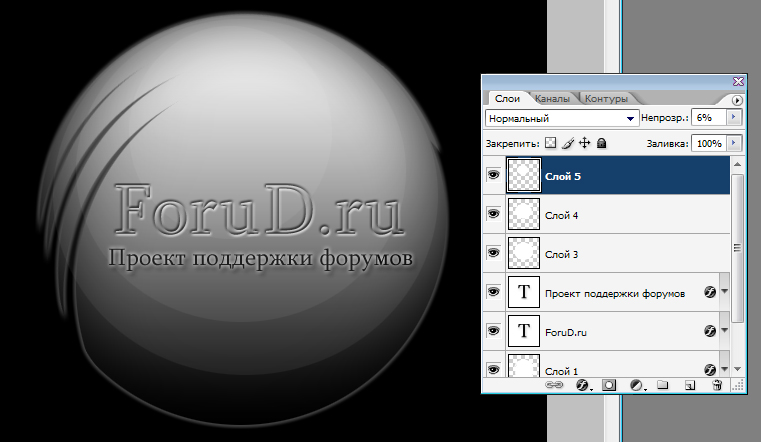Click the lock image pixels brush icon

coord(567,144)
